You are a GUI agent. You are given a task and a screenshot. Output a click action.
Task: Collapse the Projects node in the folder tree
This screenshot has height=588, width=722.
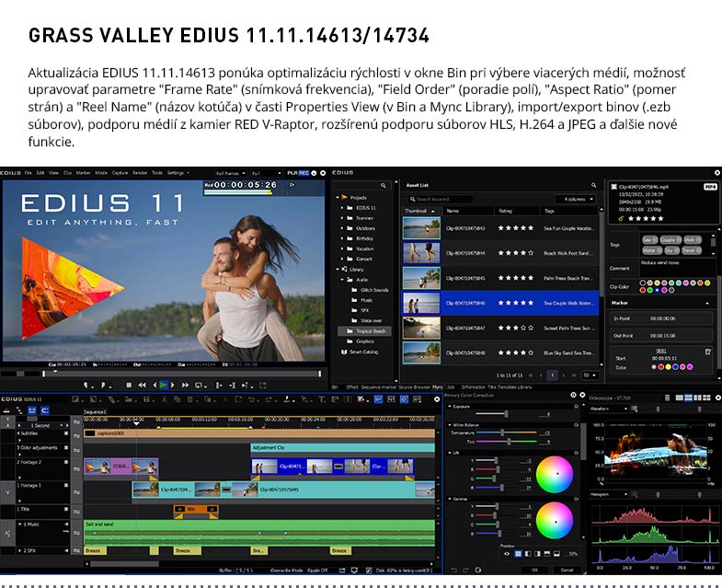(338, 197)
